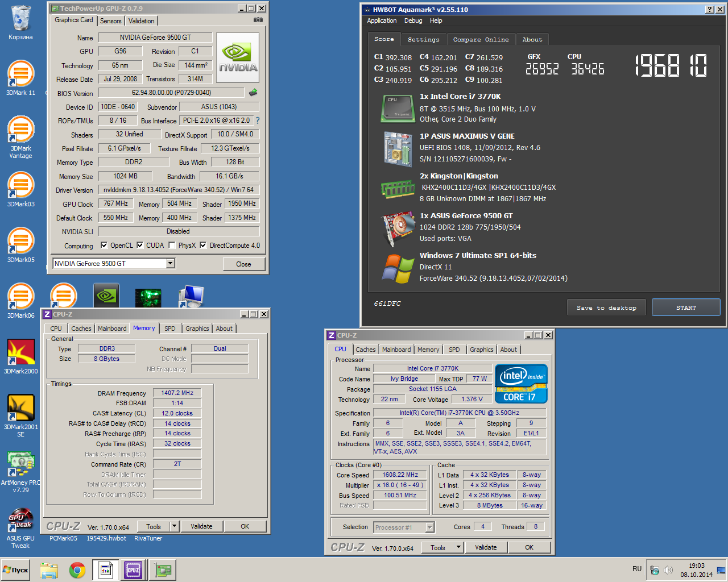Click the Windows flag logo in Aquamark

(x=398, y=268)
